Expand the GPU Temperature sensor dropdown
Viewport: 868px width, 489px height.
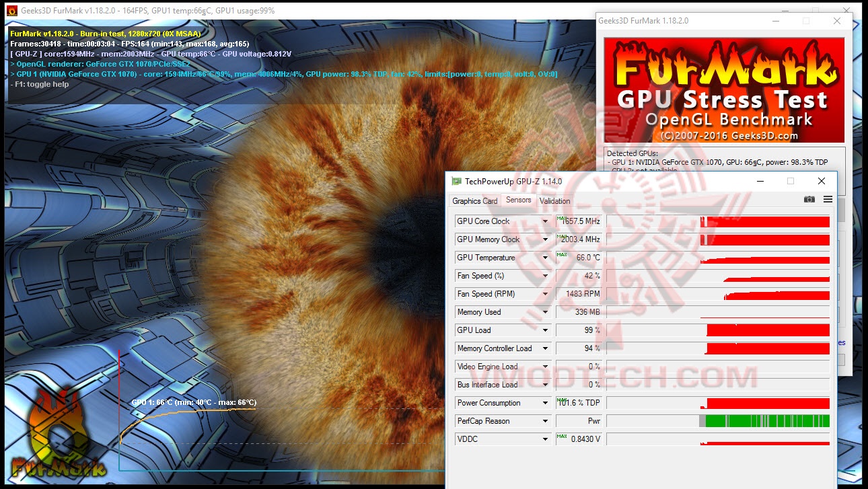tap(546, 258)
